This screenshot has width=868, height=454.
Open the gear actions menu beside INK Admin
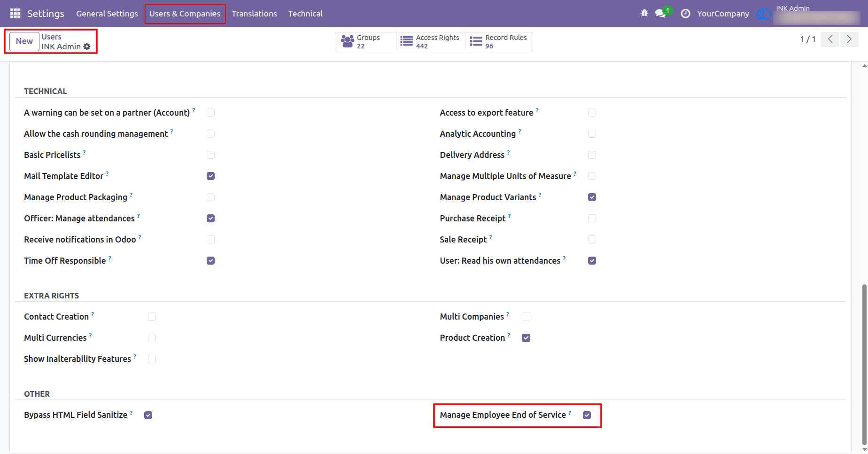tap(87, 47)
